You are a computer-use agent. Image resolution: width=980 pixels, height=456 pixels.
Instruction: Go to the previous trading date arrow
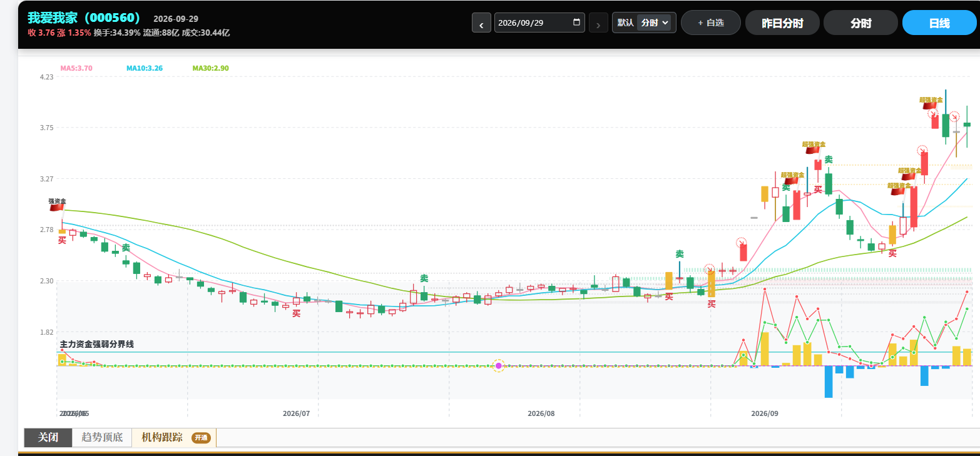coord(481,23)
